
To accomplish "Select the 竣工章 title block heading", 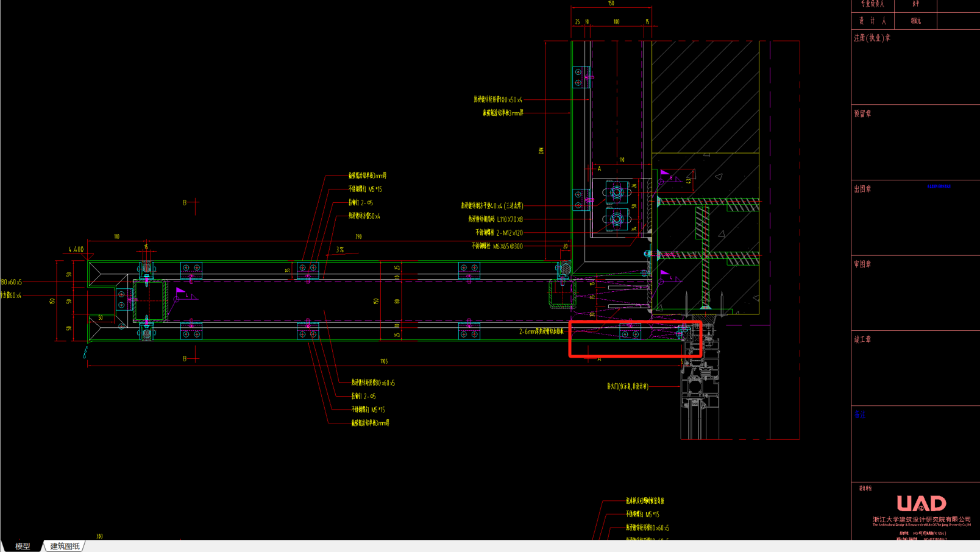I will click(x=862, y=339).
